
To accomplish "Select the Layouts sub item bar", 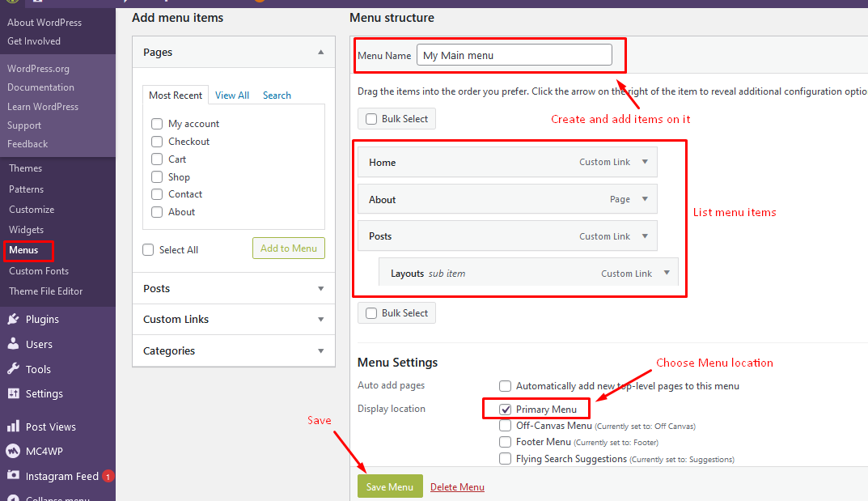I will [x=528, y=273].
